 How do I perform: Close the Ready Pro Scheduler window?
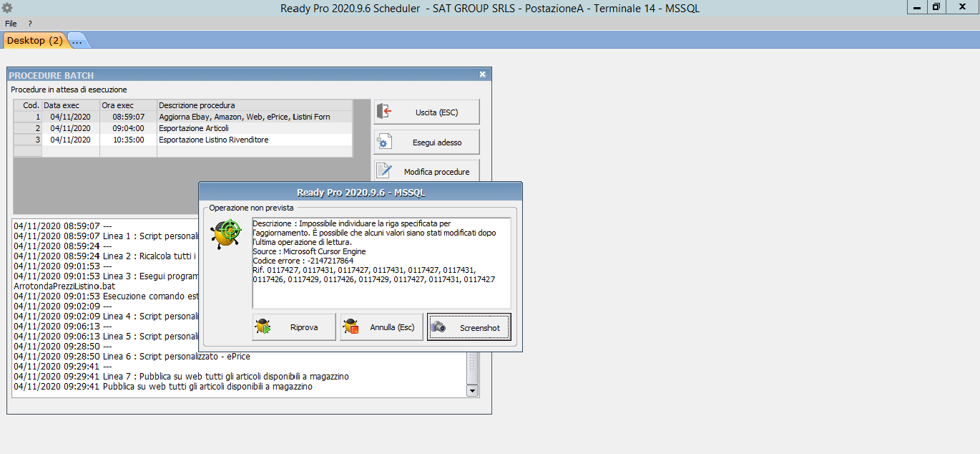click(x=962, y=6)
